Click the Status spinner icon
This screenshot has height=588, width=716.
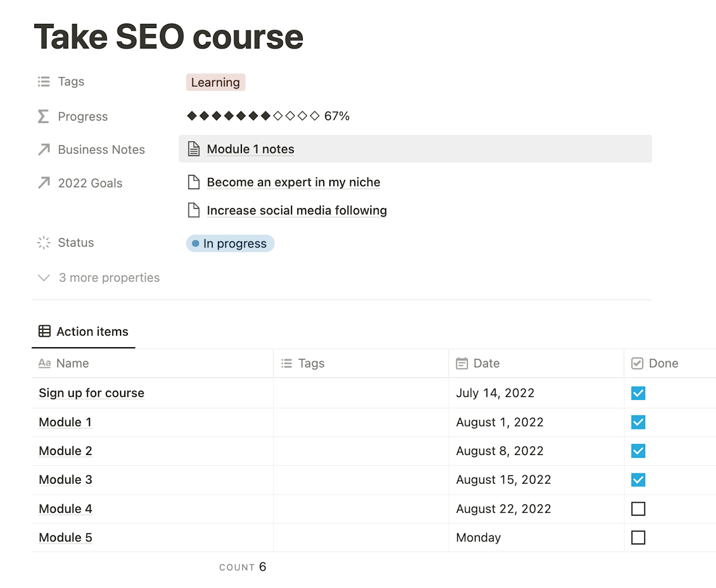(44, 243)
